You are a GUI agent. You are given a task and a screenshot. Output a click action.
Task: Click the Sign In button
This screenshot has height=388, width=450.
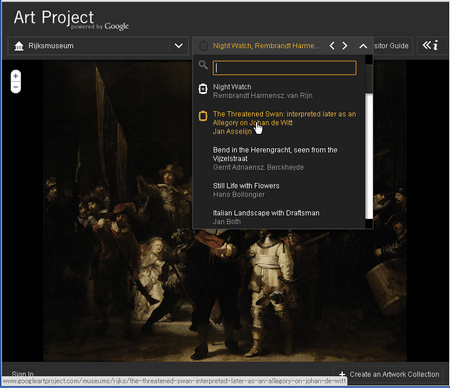[x=23, y=374]
